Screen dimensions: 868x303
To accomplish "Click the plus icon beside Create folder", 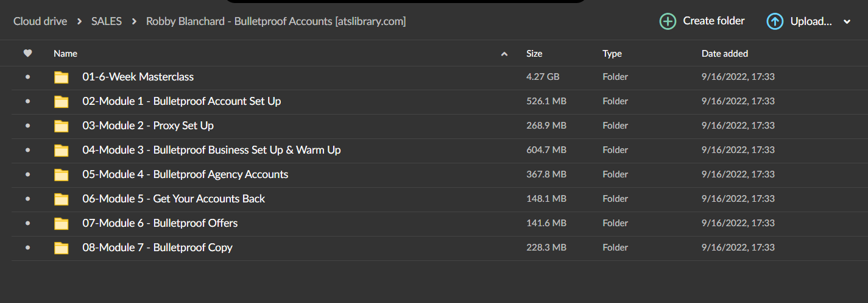I will (668, 21).
